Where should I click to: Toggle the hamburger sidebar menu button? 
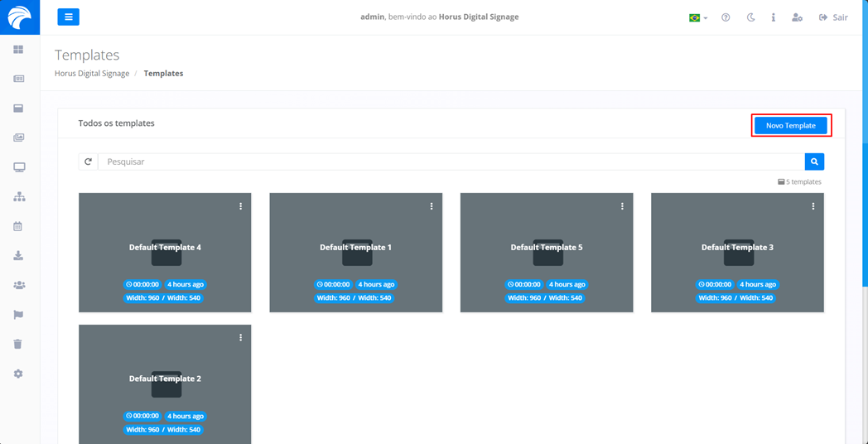[x=68, y=17]
